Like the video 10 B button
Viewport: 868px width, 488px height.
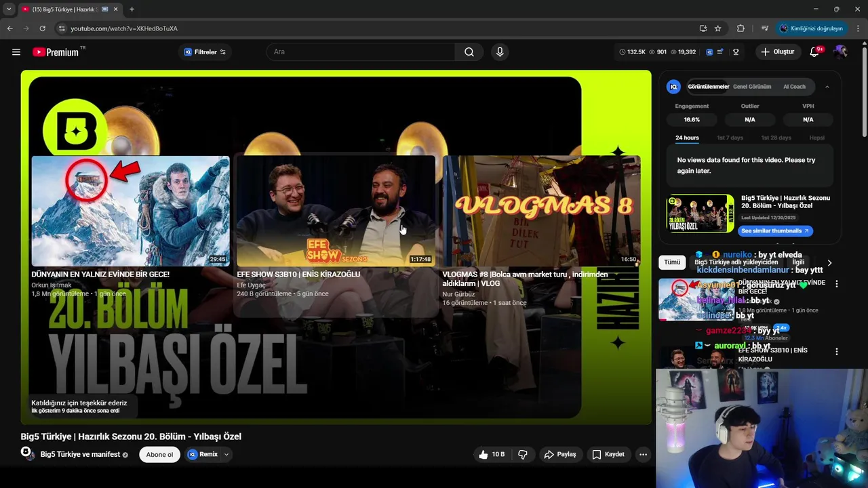coord(492,455)
